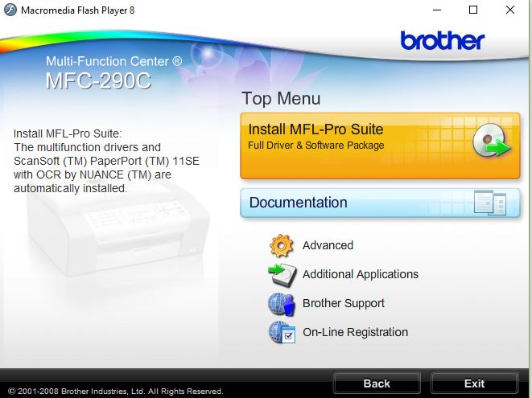Open the Documentation menu item
Image resolution: width=532 pixels, height=398 pixels.
tap(380, 203)
